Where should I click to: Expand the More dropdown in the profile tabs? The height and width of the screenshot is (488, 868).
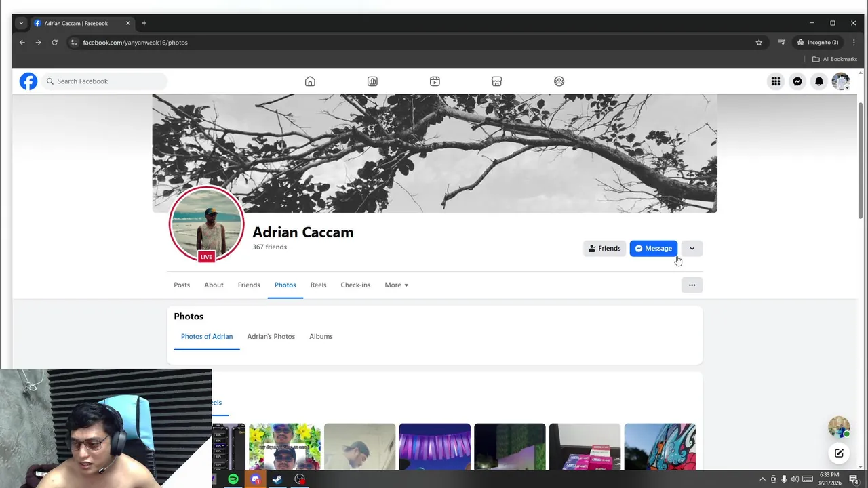tap(397, 285)
